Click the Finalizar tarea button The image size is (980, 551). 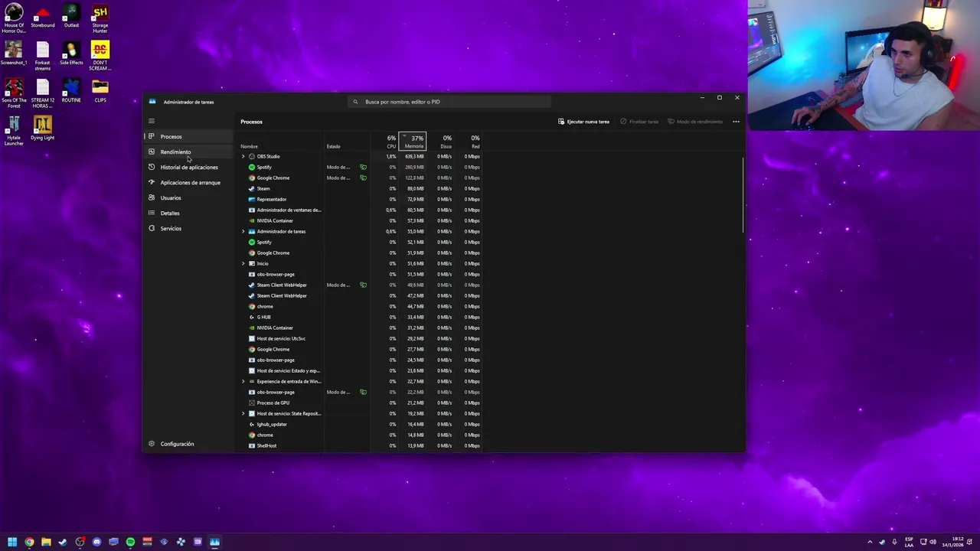coord(639,122)
